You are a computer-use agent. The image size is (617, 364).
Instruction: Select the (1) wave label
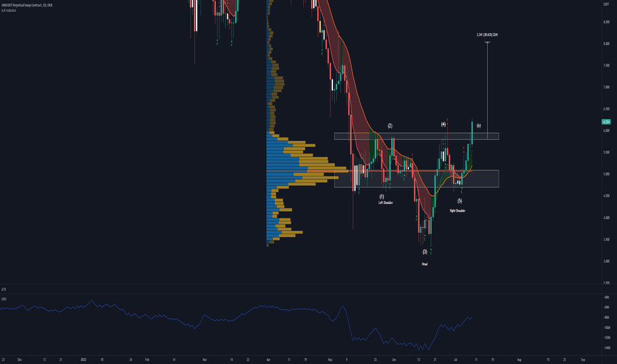point(382,197)
